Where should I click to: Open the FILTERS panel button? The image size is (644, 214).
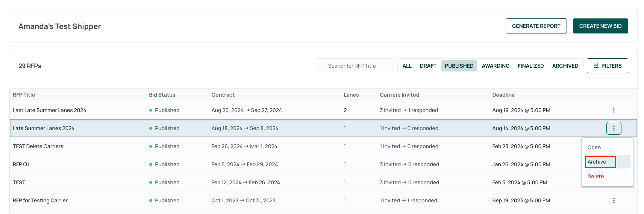pyautogui.click(x=607, y=66)
